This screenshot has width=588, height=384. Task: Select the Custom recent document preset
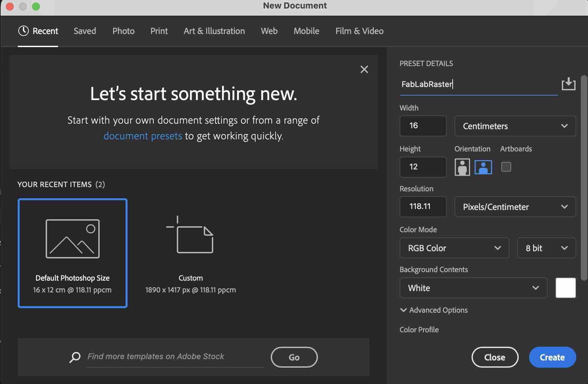(x=190, y=253)
